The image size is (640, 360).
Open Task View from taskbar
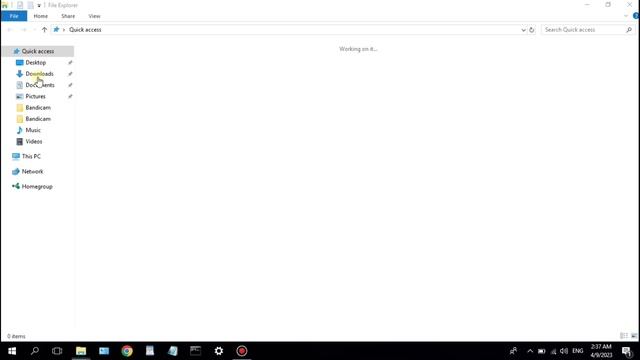pyautogui.click(x=57, y=351)
